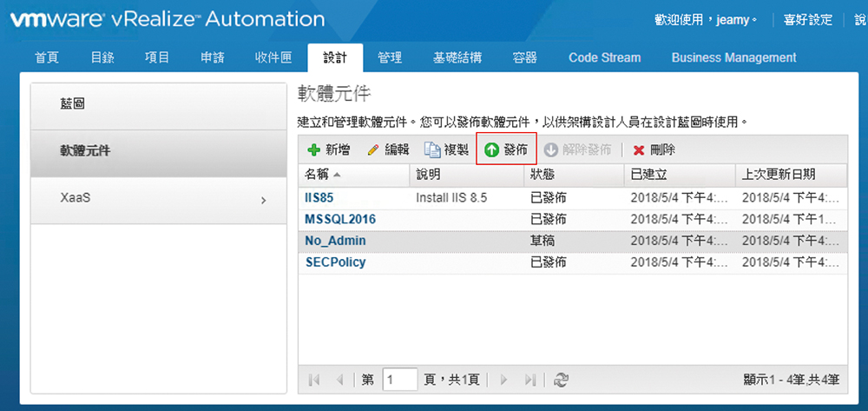The height and width of the screenshot is (411, 868).
Task: Click 草稿 status in No_Admin row
Action: (x=542, y=241)
